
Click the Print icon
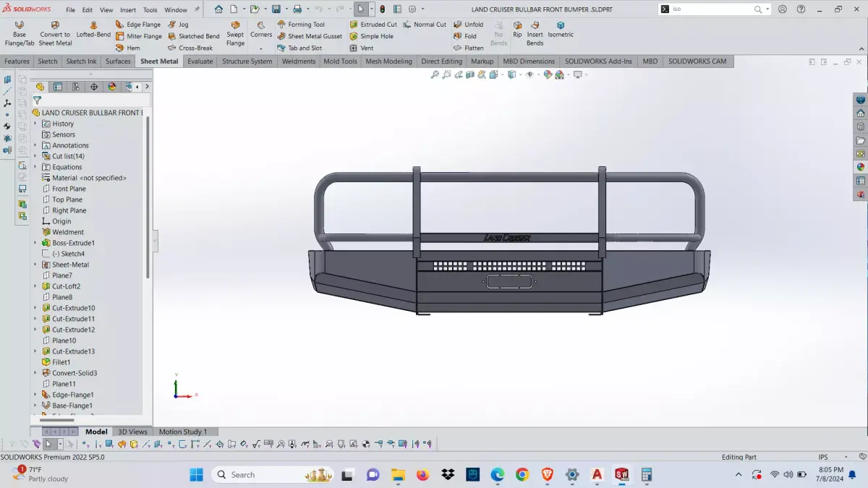pos(297,9)
